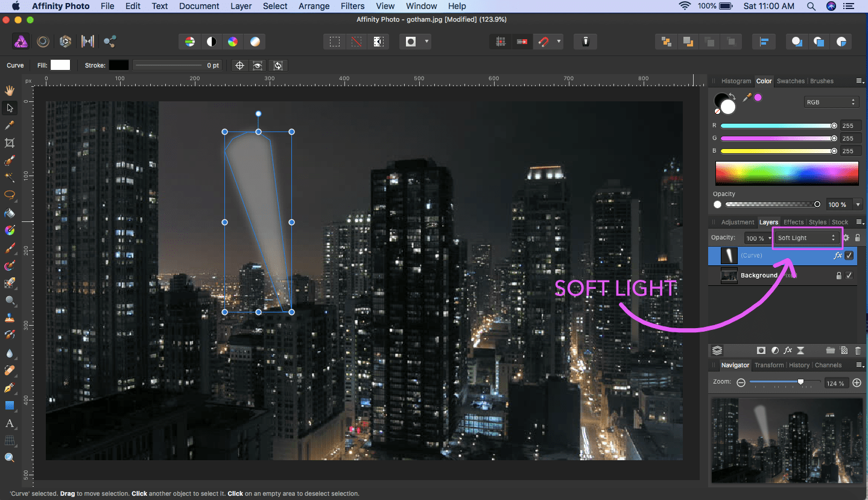Zoom in with Navigator plus button
Screen dimensions: 868x500
857,383
